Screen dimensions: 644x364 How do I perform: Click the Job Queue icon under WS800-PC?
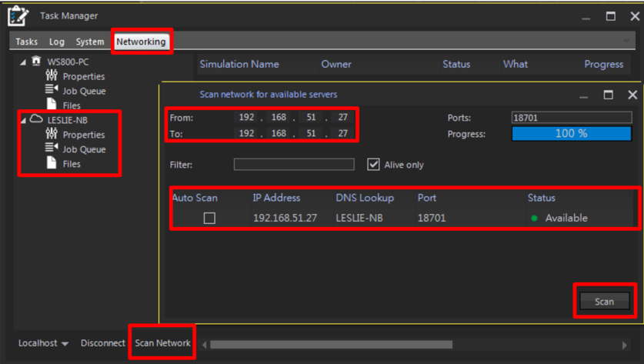click(52, 91)
